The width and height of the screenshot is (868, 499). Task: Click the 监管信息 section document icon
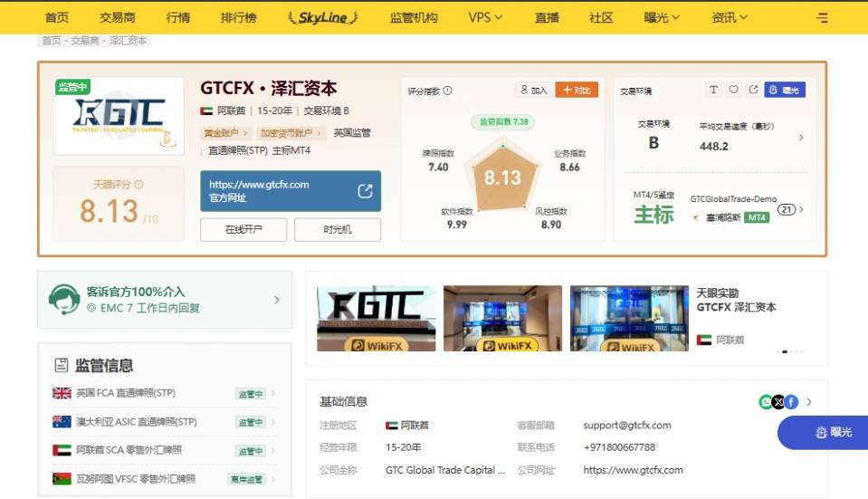coord(61,365)
